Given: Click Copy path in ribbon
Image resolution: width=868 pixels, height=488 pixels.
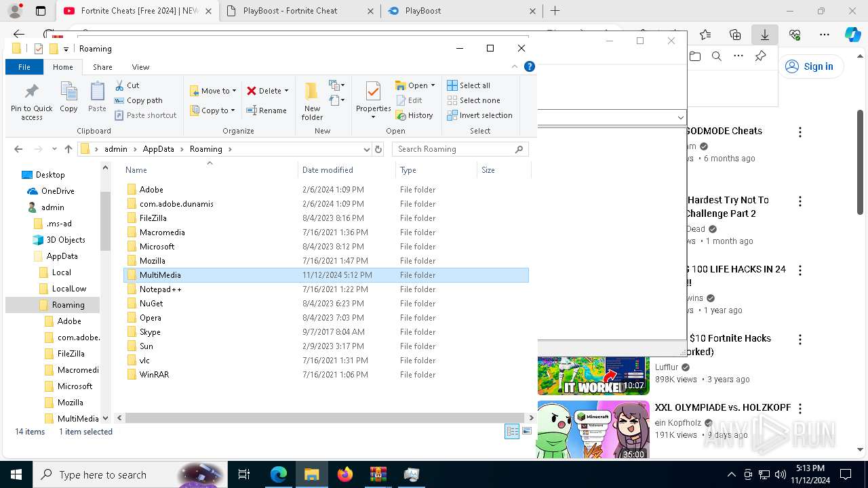Looking at the screenshot, I should (x=138, y=100).
